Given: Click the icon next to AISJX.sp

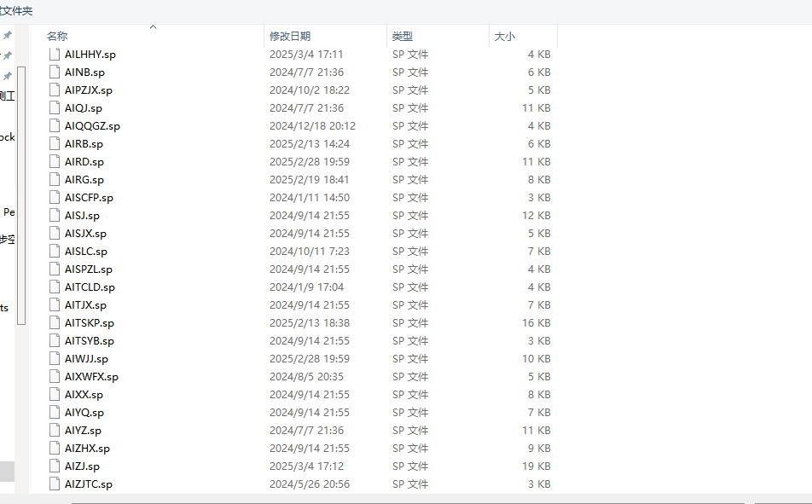Looking at the screenshot, I should [55, 233].
